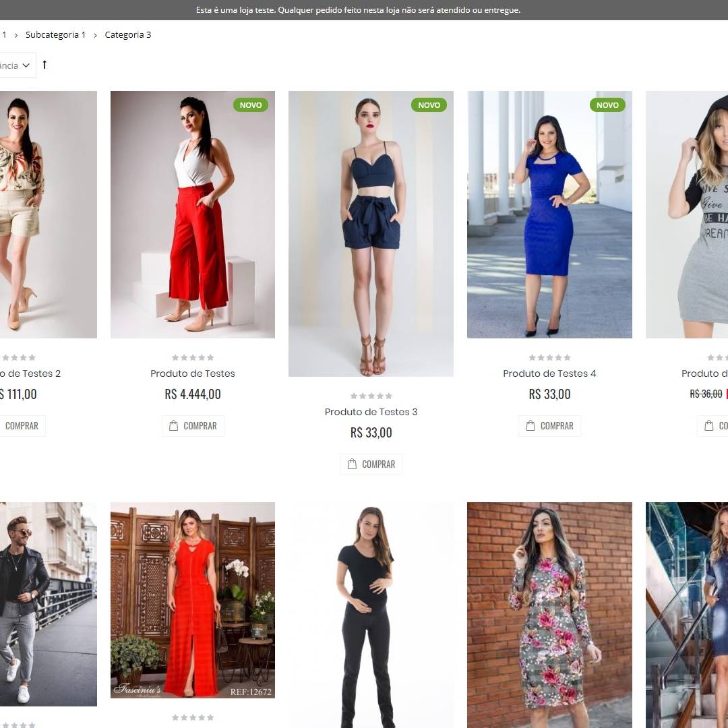Rate the long red dress product using stars

(193, 718)
